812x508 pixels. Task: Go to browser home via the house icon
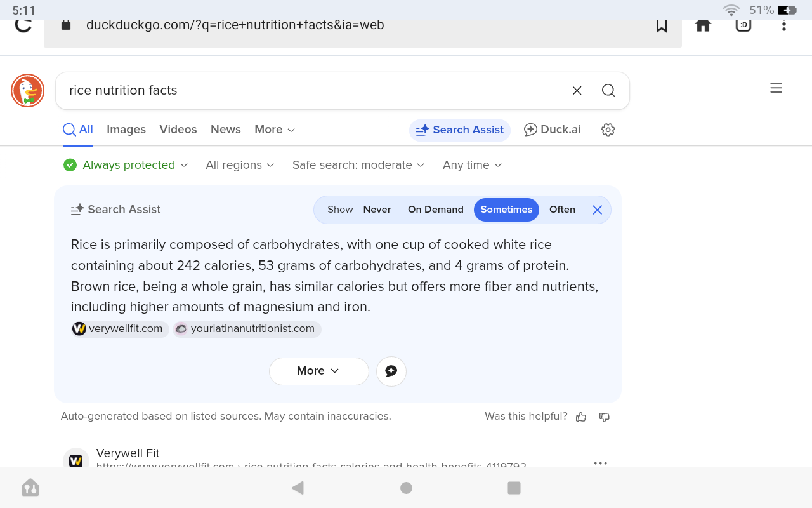tap(703, 25)
